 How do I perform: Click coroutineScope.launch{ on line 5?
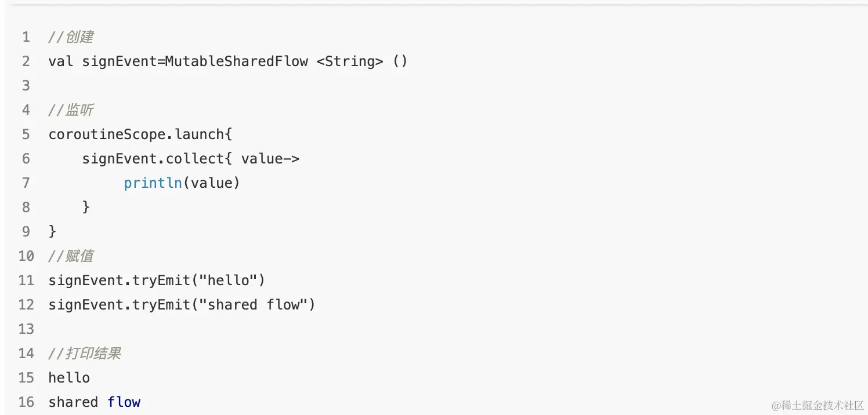coord(140,134)
